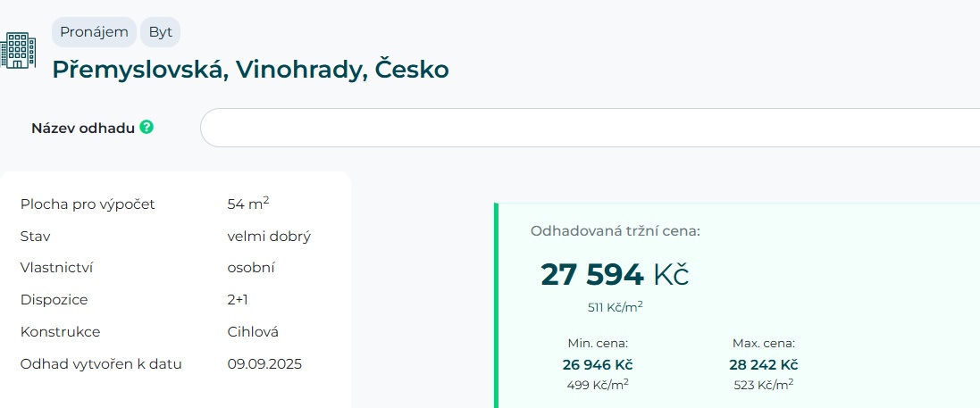Image resolution: width=980 pixels, height=408 pixels.
Task: Click the 54 m² area value
Action: (248, 204)
